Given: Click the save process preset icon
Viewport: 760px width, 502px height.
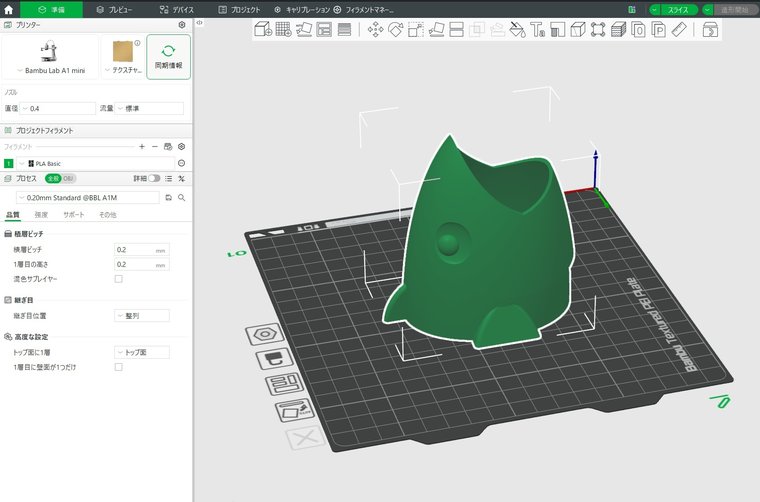Looking at the screenshot, I should click(x=169, y=198).
